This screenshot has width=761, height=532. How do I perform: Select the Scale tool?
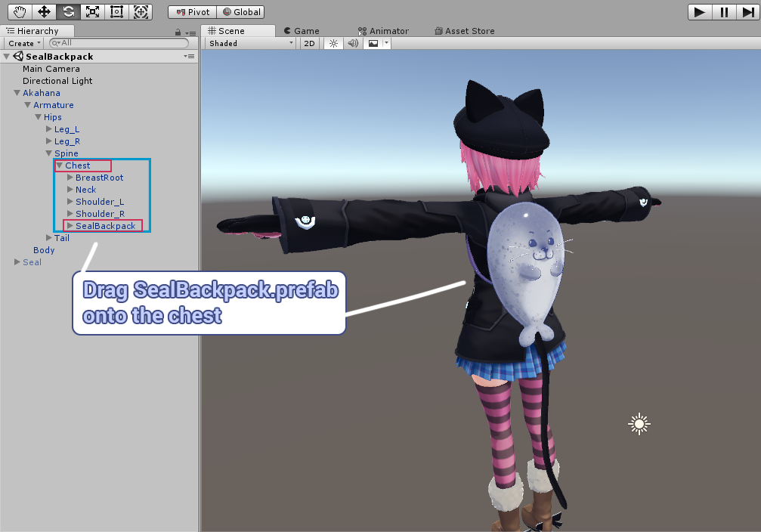pyautogui.click(x=94, y=11)
